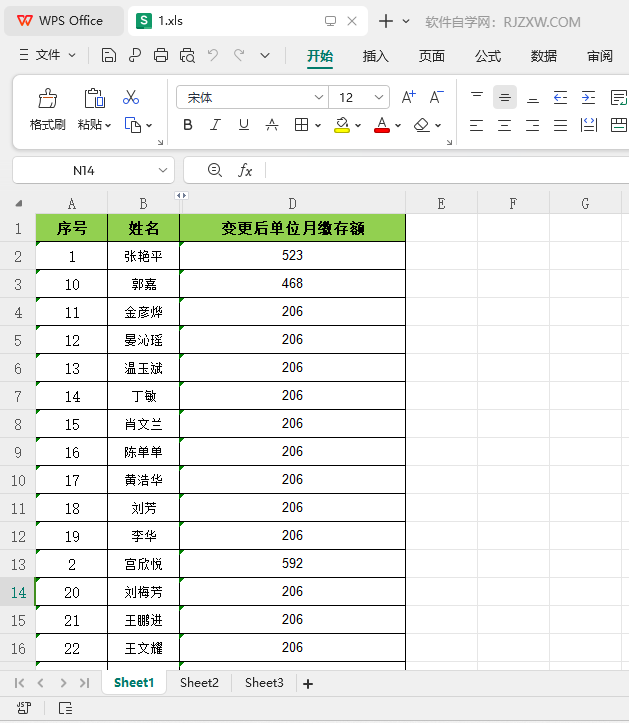Switch to the 插入 ribbon tab
This screenshot has width=629, height=723.
[x=375, y=56]
